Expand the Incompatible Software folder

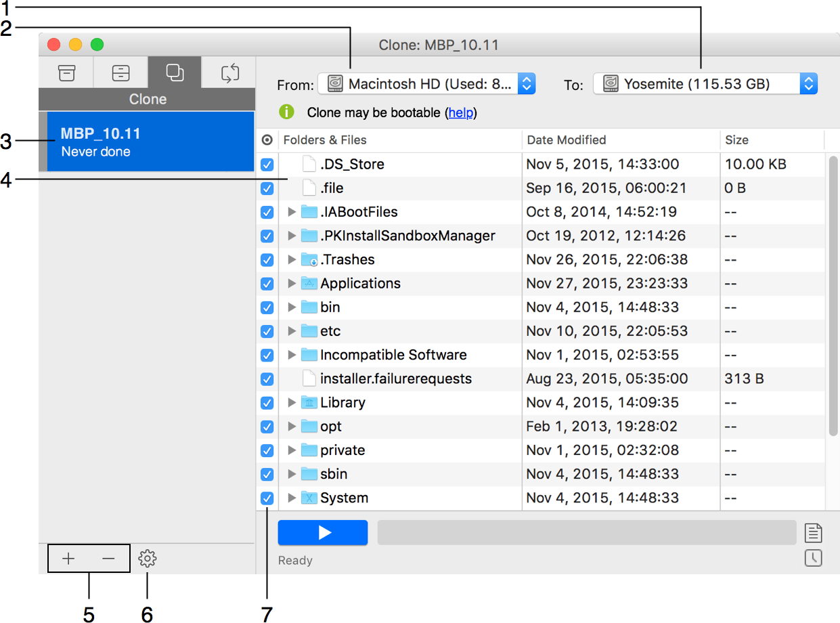(292, 355)
